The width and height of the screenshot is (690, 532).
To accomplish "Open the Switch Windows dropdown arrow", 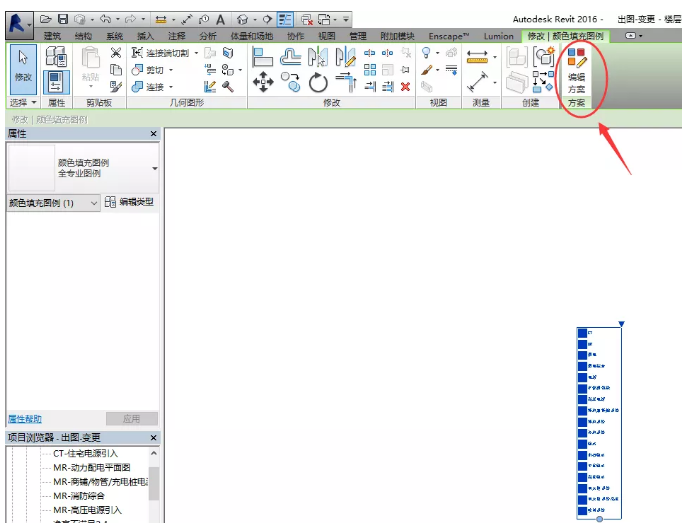I will pyautogui.click(x=335, y=20).
